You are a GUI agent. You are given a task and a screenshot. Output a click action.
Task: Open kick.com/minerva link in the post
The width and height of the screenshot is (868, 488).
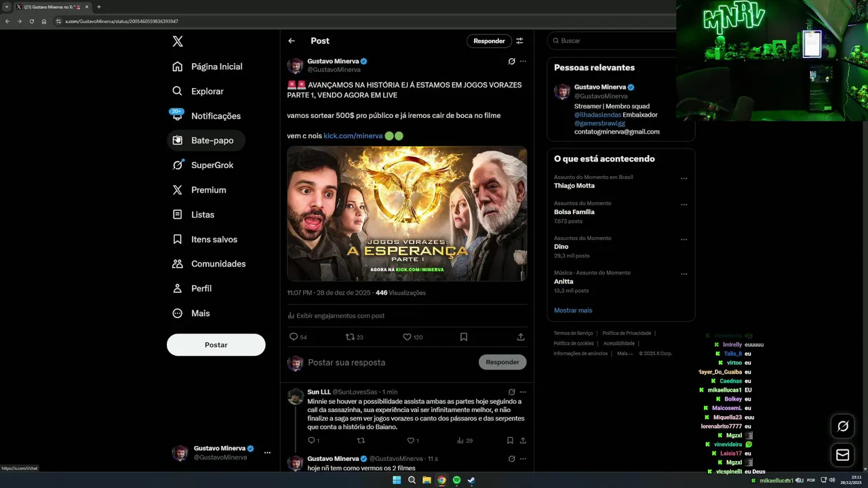pos(353,136)
